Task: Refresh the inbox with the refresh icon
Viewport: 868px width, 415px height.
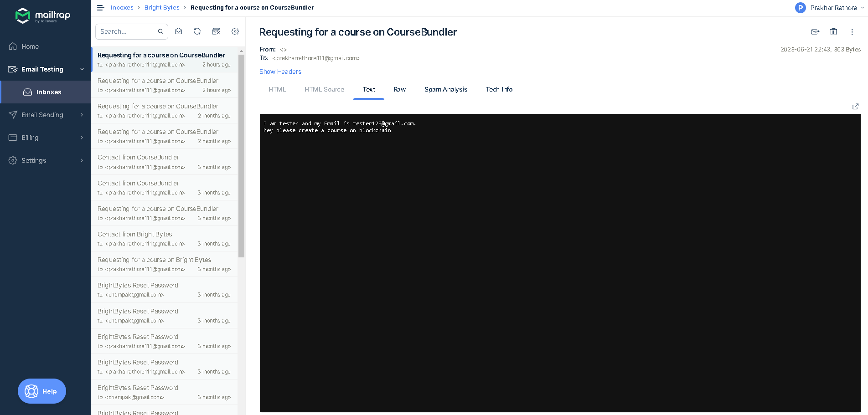Action: point(197,31)
